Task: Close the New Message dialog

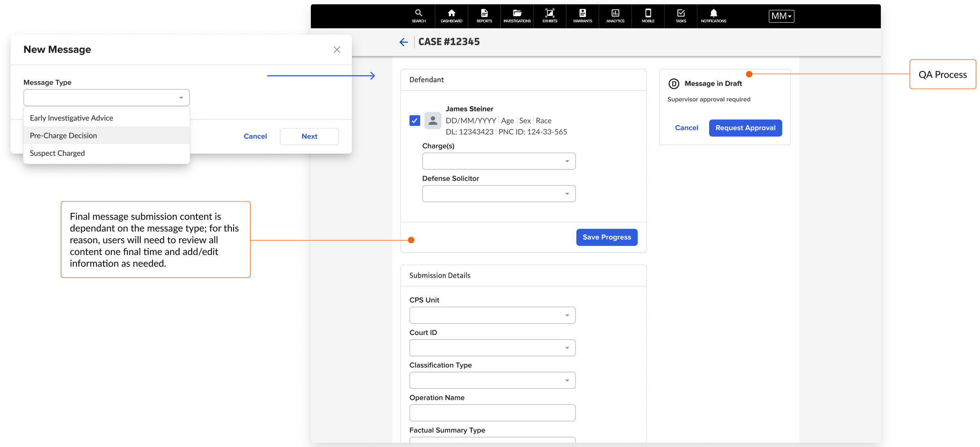Action: click(x=337, y=49)
